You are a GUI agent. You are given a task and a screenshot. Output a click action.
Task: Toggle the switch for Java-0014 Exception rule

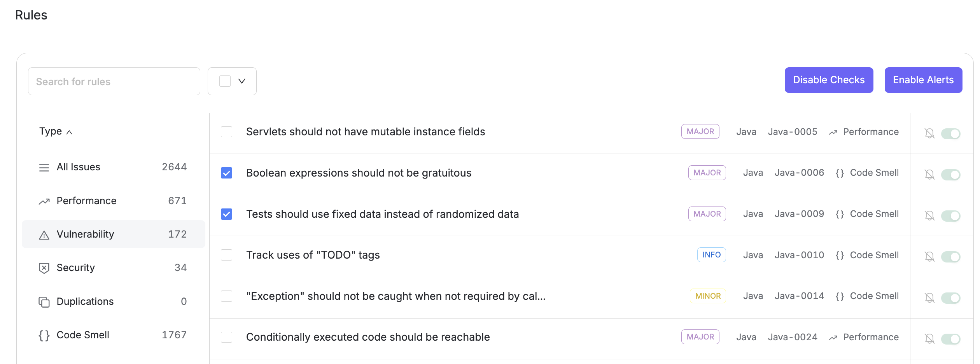tap(950, 298)
